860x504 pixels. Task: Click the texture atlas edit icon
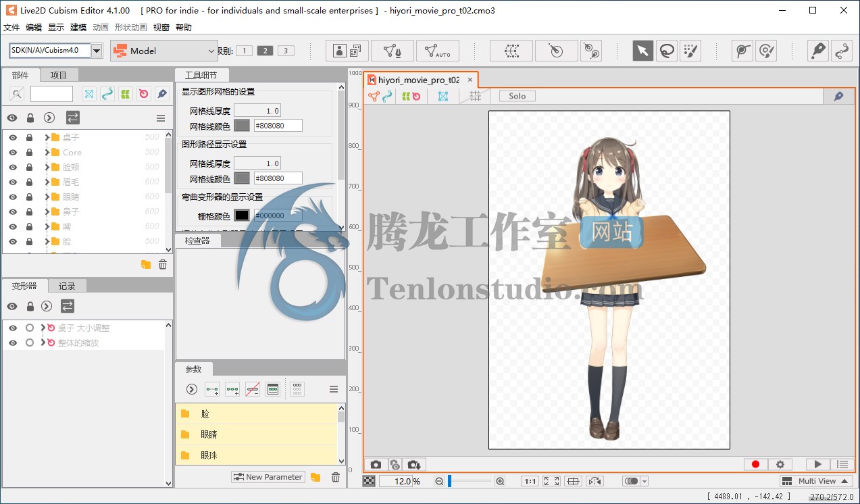[x=347, y=51]
